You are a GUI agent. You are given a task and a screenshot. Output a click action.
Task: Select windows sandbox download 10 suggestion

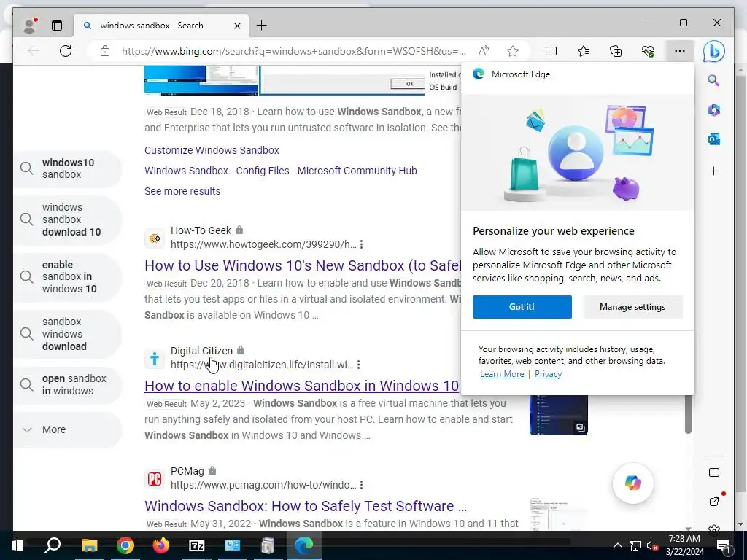[x=68, y=219]
